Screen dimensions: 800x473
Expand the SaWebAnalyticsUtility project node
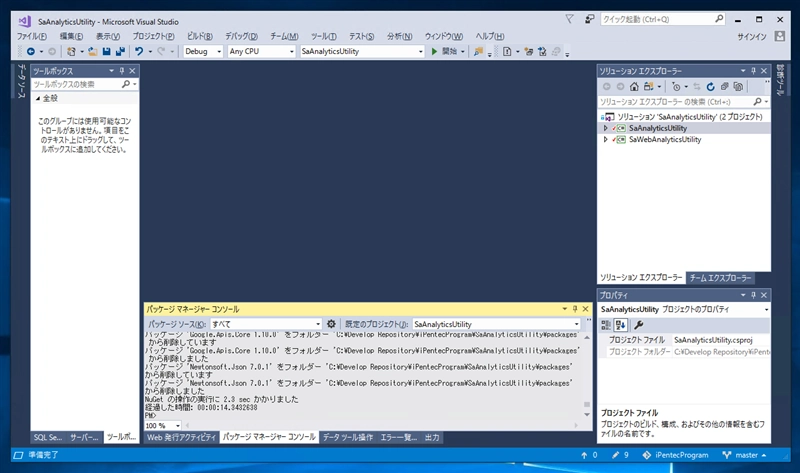606,139
